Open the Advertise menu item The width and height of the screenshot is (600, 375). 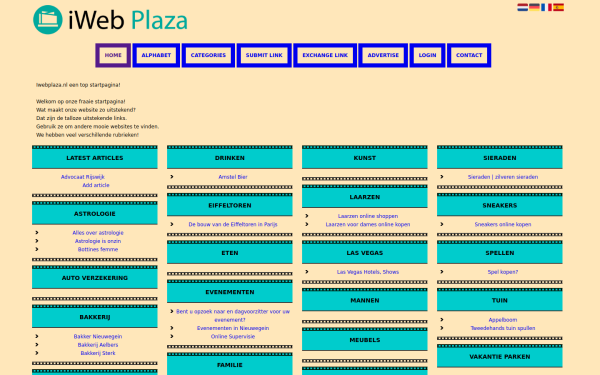pos(383,55)
